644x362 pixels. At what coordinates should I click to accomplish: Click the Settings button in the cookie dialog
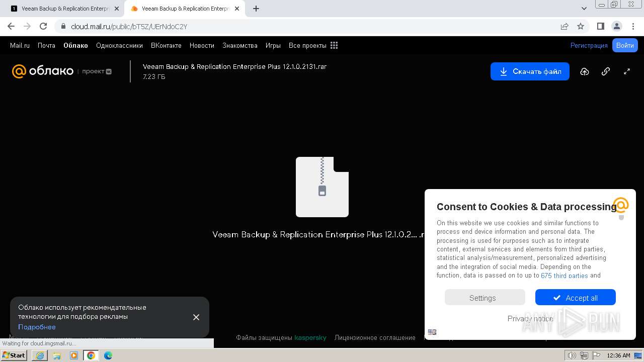point(485,297)
